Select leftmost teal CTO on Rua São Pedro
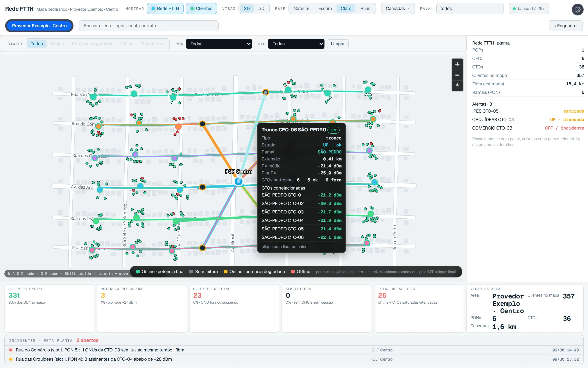Image resolution: width=588 pixels, height=368 pixels. coord(93,97)
